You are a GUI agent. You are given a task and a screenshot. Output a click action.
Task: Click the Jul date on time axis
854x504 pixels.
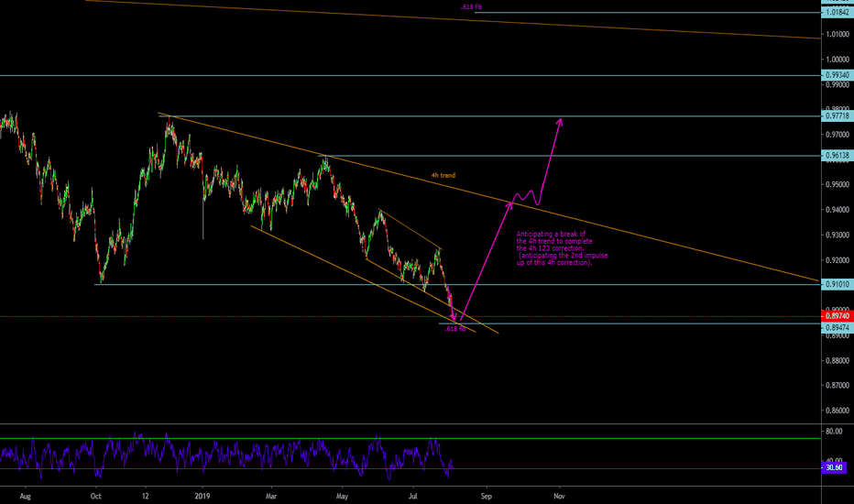413,497
